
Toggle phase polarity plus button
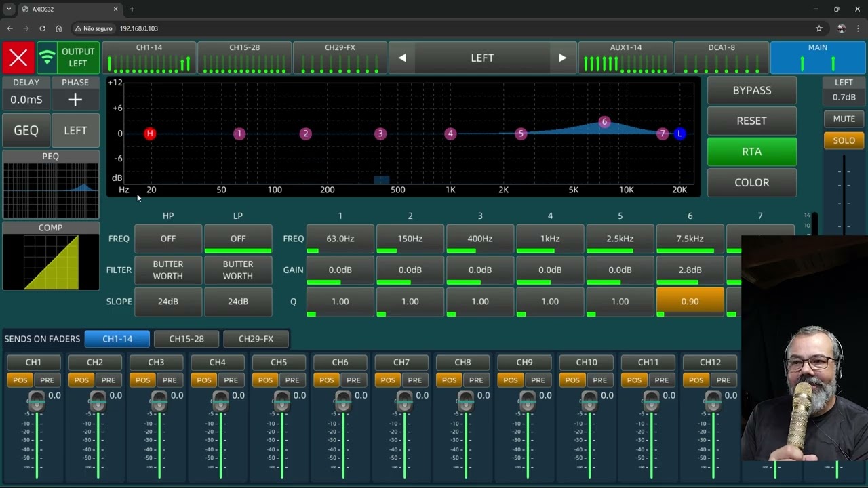(x=75, y=100)
